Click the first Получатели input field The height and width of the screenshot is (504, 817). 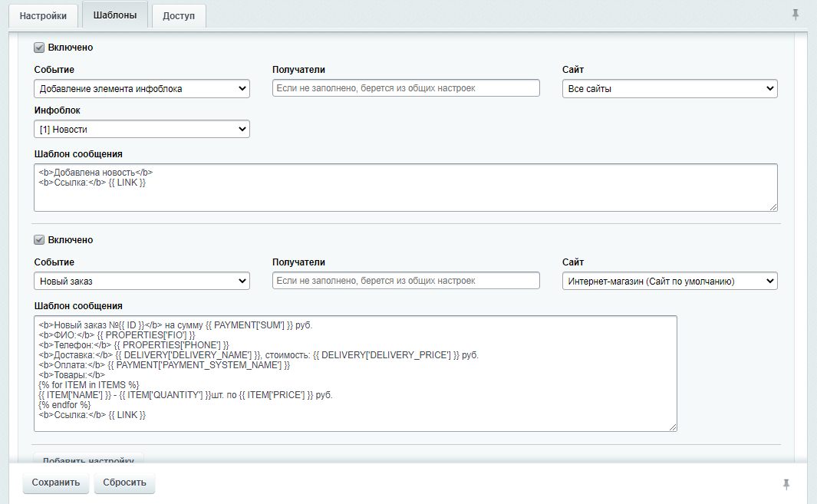[x=406, y=88]
